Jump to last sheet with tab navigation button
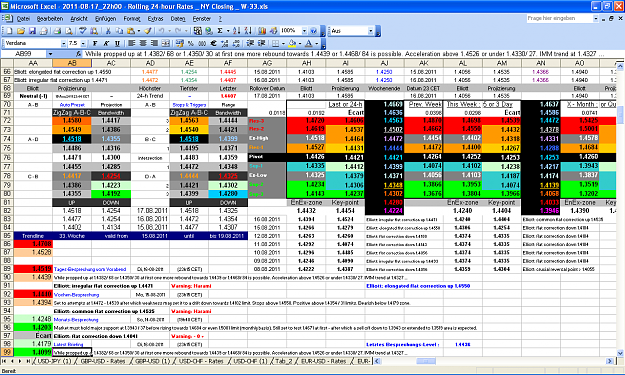This screenshot has height=375, width=625. pyautogui.click(x=28, y=361)
